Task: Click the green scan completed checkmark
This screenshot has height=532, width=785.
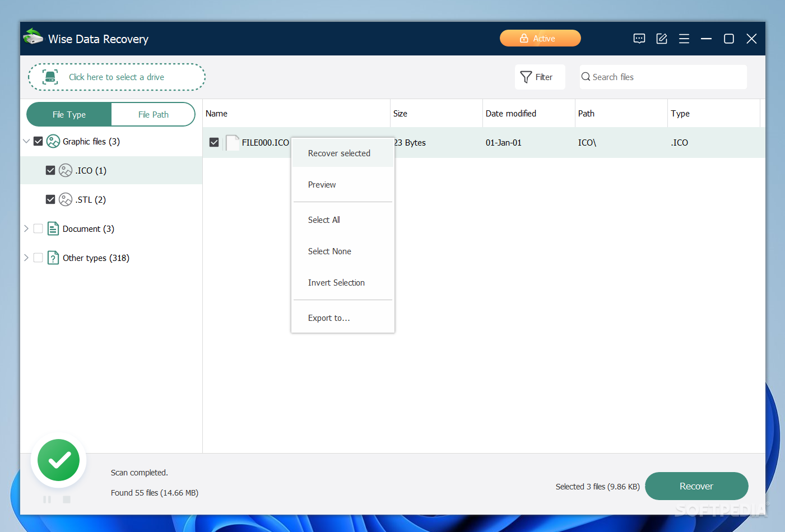Action: [59, 460]
